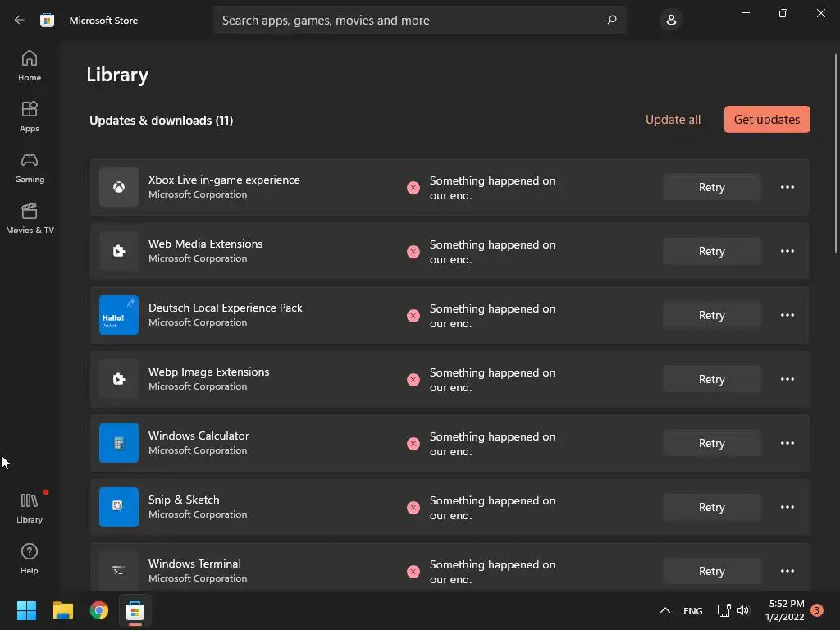Open more options for Snip & Sketch
This screenshot has width=840, height=630.
[x=787, y=507]
